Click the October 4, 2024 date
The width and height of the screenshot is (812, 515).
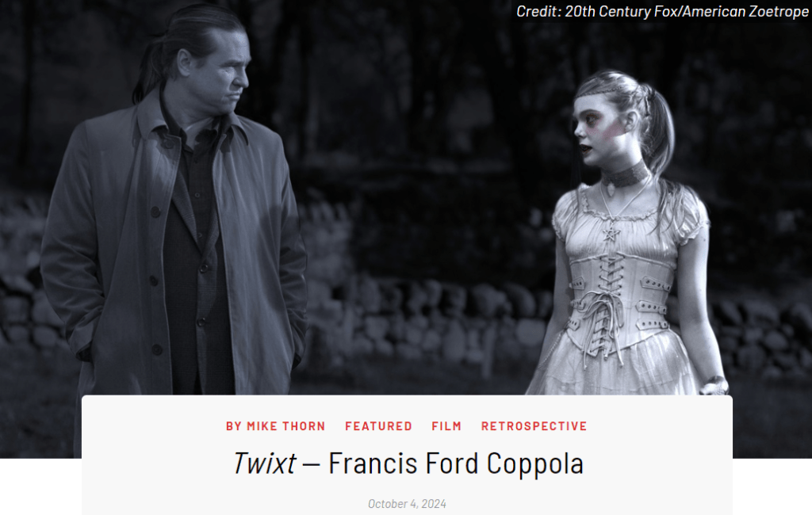[407, 504]
